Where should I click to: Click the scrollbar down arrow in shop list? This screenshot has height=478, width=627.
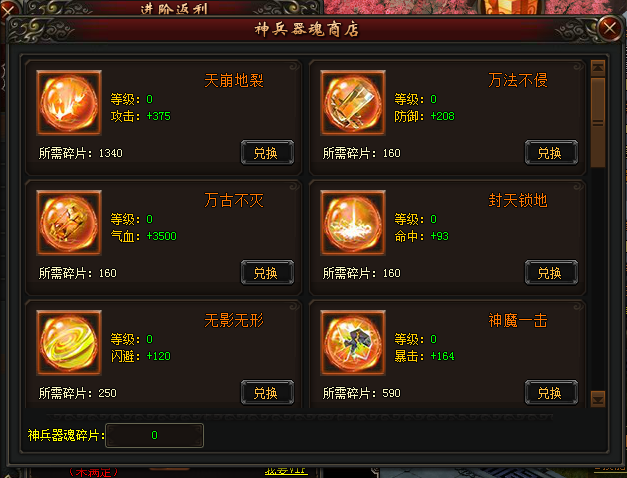[598, 399]
